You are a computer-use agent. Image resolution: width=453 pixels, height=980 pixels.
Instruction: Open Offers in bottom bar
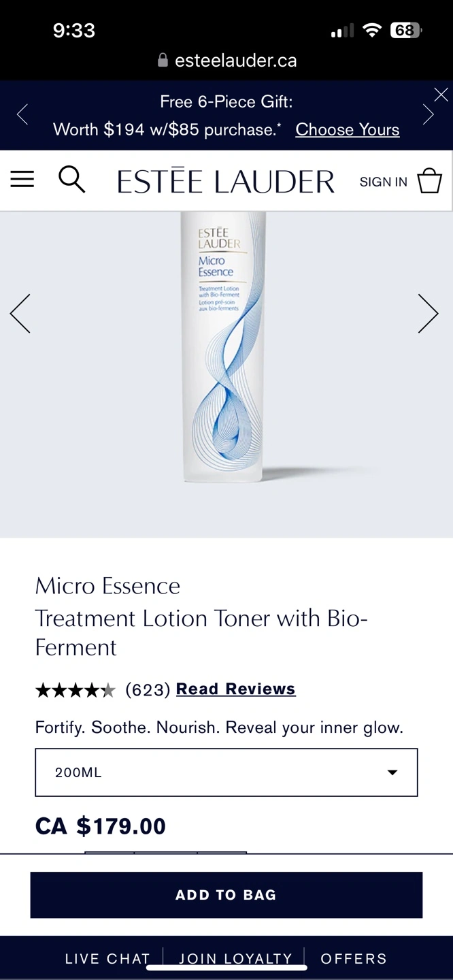tap(354, 958)
